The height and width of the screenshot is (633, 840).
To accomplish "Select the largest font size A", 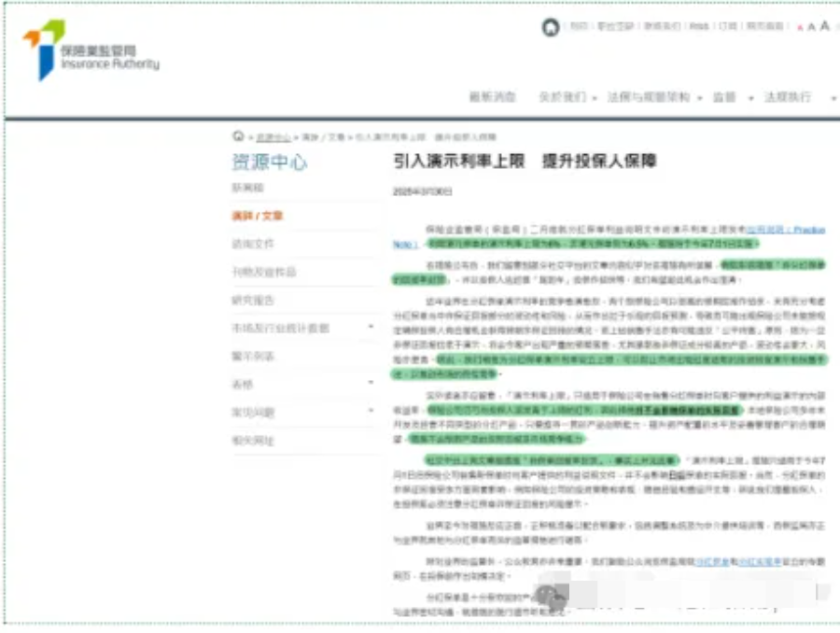I will (824, 26).
